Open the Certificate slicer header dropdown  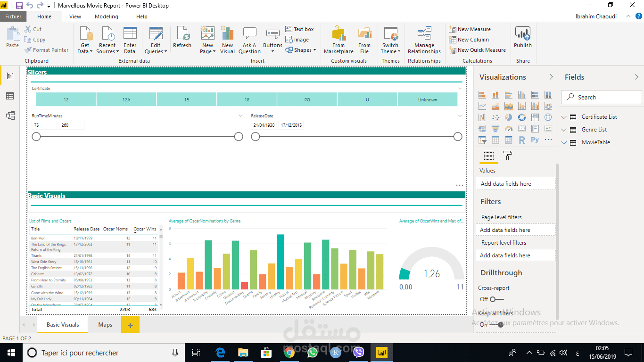(x=460, y=89)
